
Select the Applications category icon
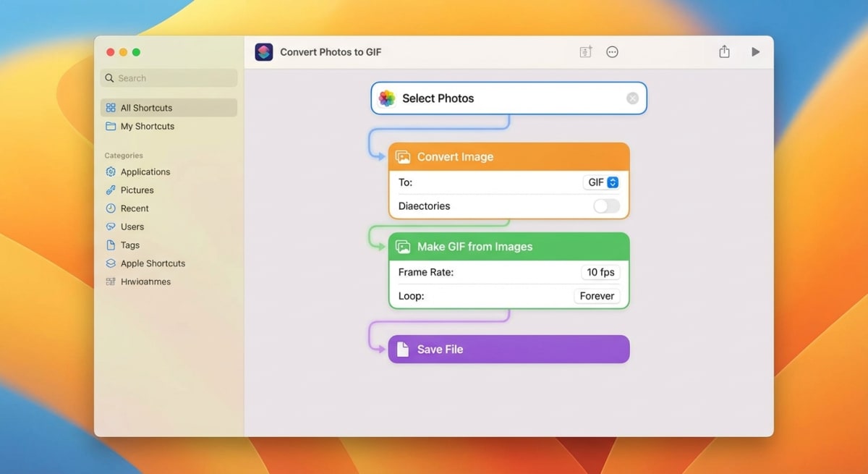pos(111,172)
